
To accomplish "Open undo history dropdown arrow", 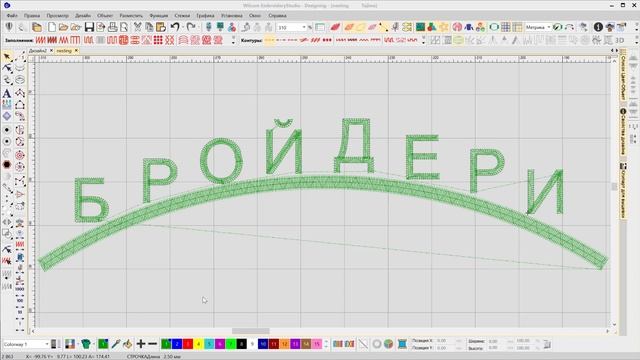I will click(182, 27).
